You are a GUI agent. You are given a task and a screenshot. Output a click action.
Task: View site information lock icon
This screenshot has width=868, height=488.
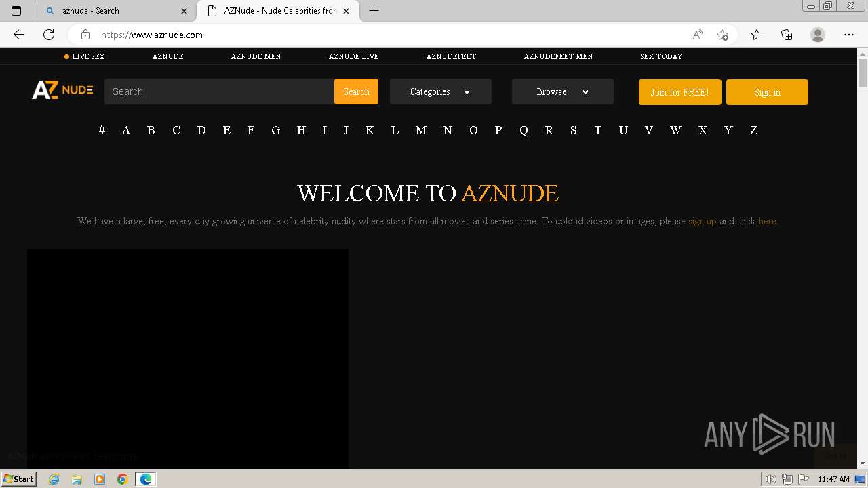[85, 35]
